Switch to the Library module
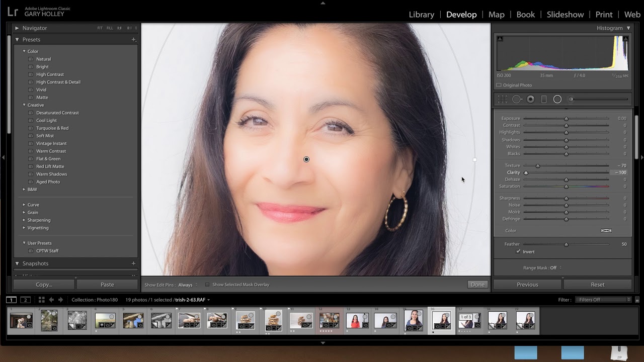 [x=422, y=15]
